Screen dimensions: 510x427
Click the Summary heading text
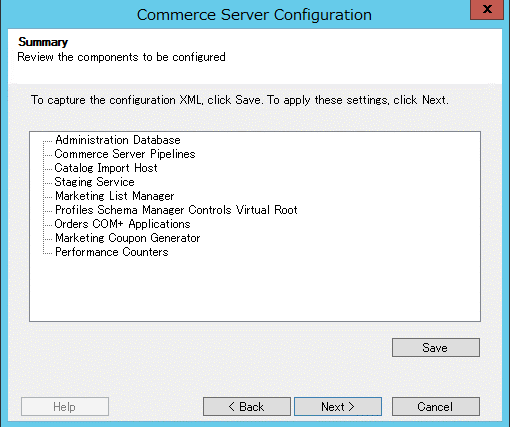click(x=43, y=42)
